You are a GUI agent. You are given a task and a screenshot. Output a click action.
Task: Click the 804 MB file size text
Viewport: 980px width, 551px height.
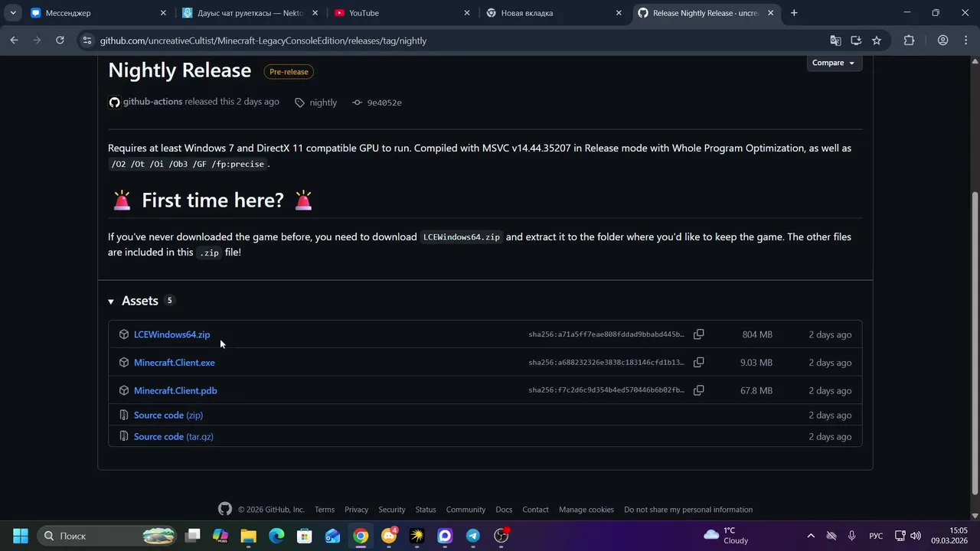point(757,334)
